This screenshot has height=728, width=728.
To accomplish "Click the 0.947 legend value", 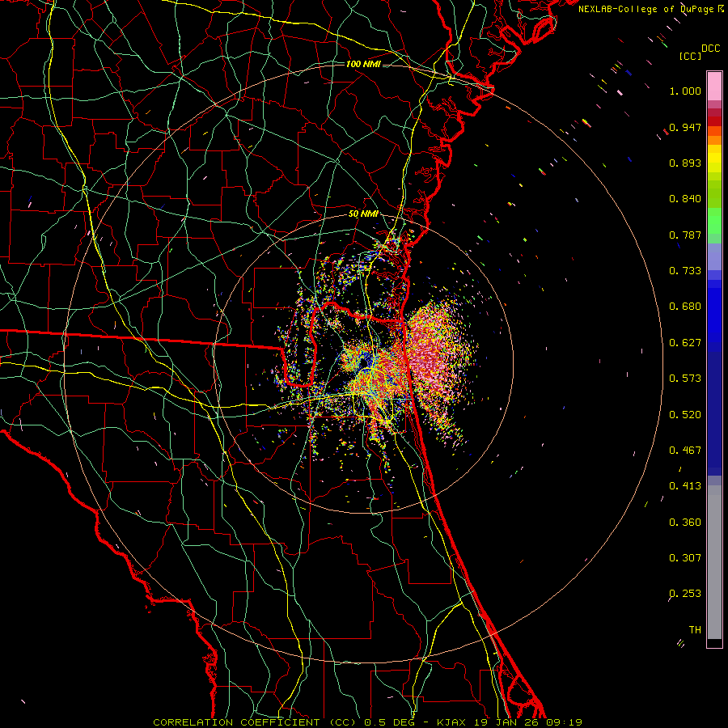I will (685, 127).
